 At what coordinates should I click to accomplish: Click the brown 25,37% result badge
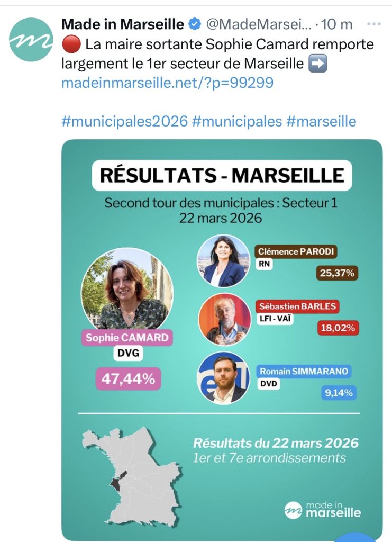pyautogui.click(x=338, y=273)
